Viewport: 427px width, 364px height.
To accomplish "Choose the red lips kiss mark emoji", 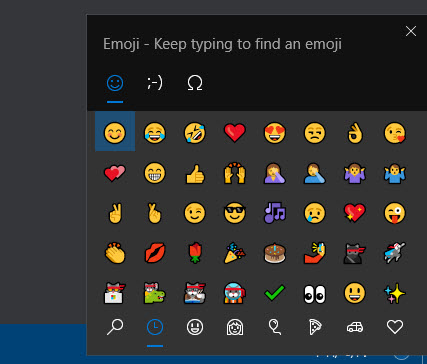I will click(155, 253).
